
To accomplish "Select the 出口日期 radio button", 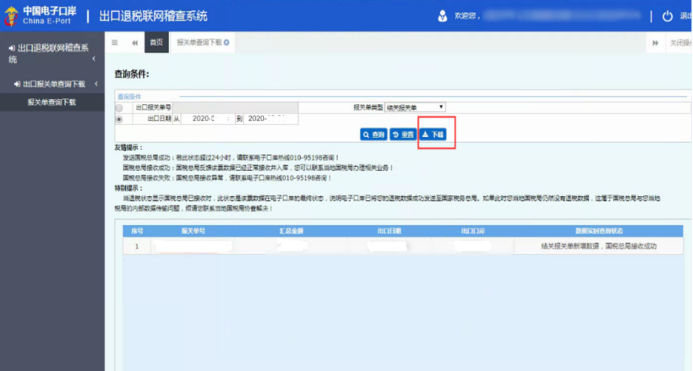I will tap(119, 119).
